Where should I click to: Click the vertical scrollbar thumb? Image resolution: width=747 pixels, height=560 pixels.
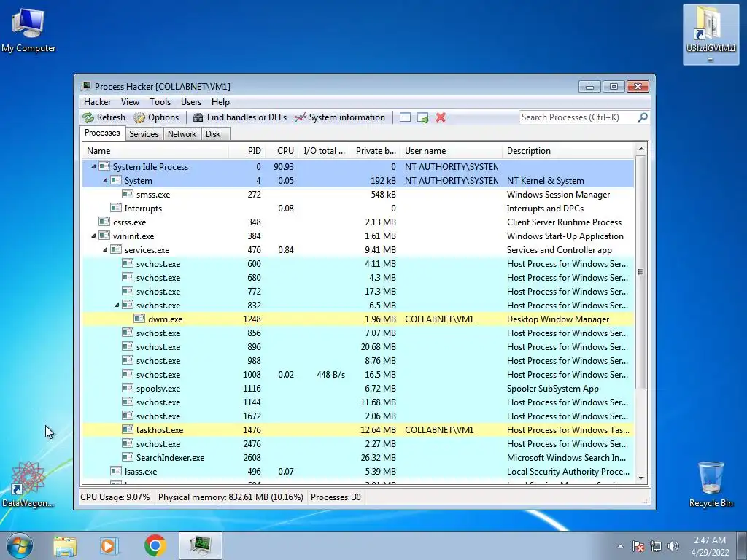coord(640,272)
